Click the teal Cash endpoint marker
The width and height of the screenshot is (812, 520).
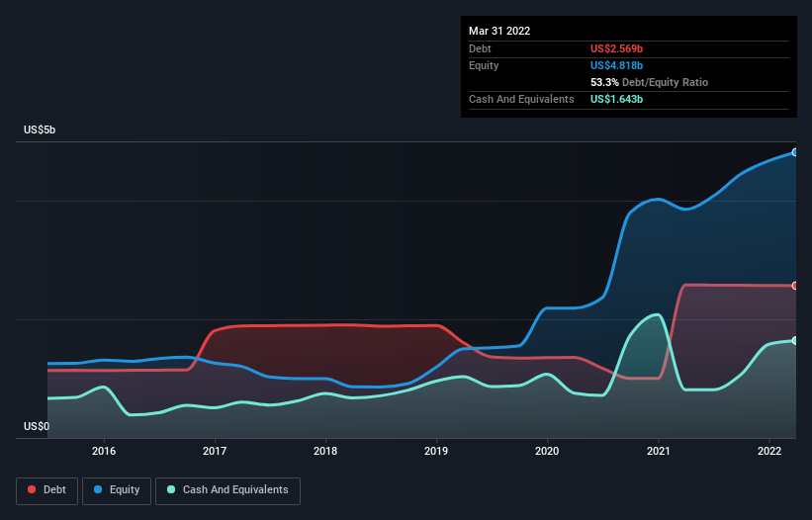[x=795, y=340]
